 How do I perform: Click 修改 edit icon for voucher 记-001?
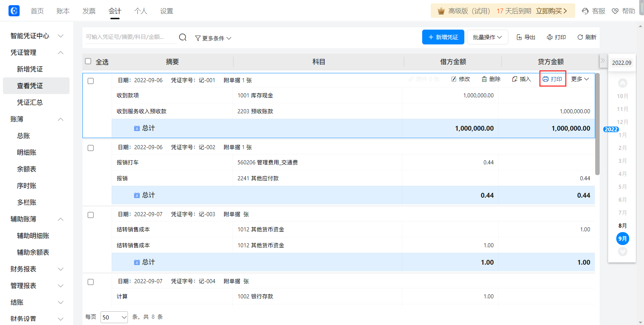pyautogui.click(x=454, y=79)
